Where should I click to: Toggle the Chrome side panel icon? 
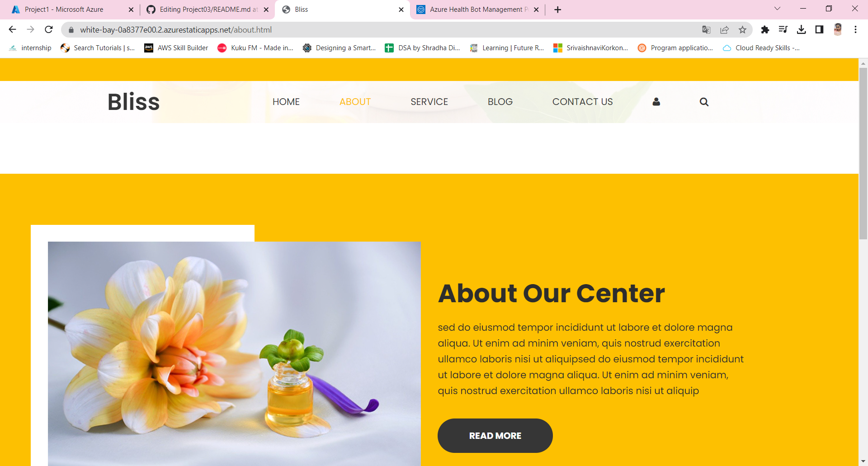click(x=819, y=30)
